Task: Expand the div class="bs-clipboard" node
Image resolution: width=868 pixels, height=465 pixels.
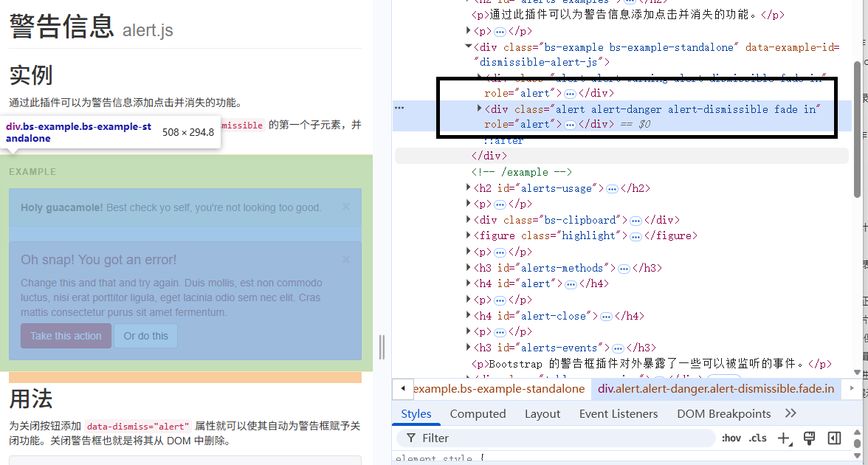Action: pos(468,220)
